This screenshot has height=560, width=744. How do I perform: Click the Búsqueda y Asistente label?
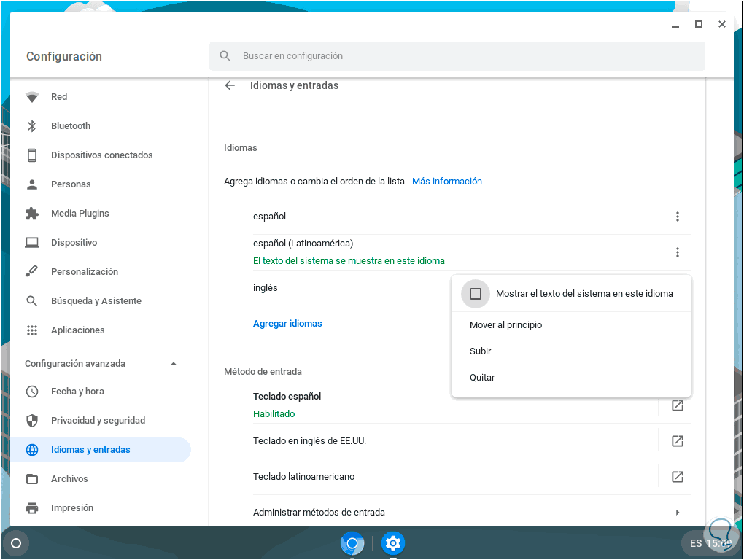pos(96,301)
